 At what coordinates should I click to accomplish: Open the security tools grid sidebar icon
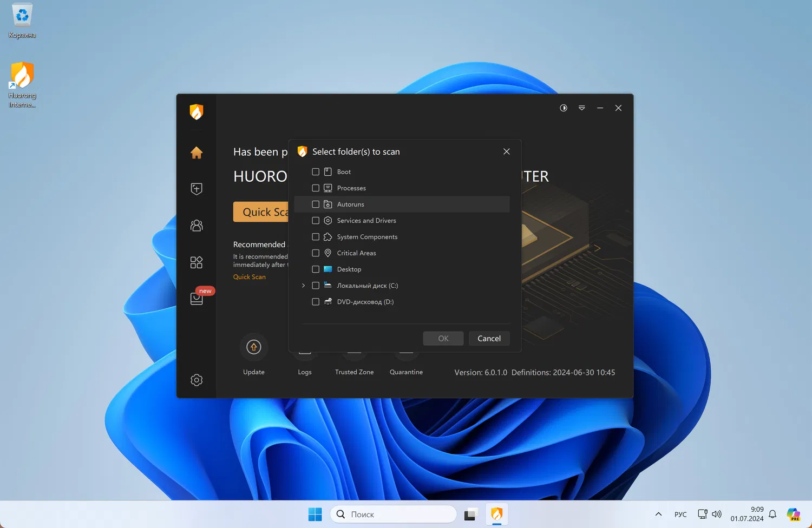point(197,262)
